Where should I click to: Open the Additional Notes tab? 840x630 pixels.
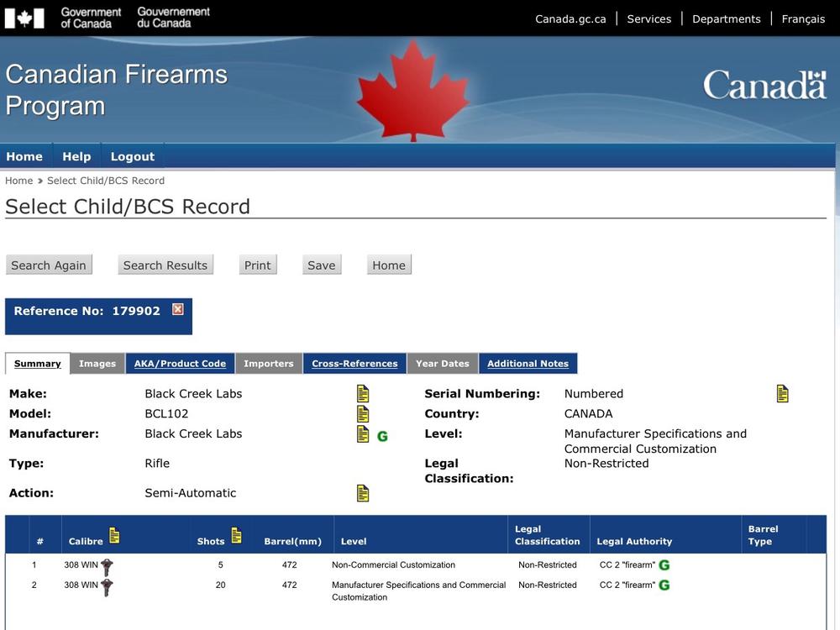528,364
